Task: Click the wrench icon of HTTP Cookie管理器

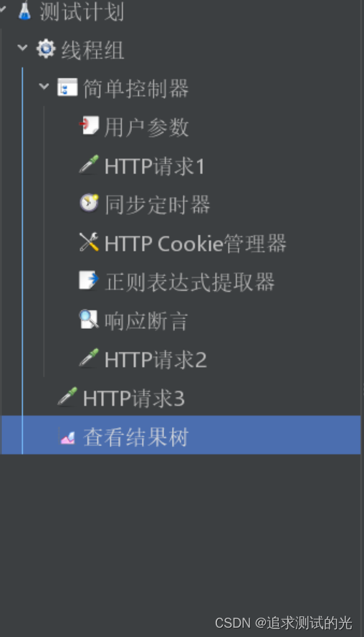Action: point(89,241)
